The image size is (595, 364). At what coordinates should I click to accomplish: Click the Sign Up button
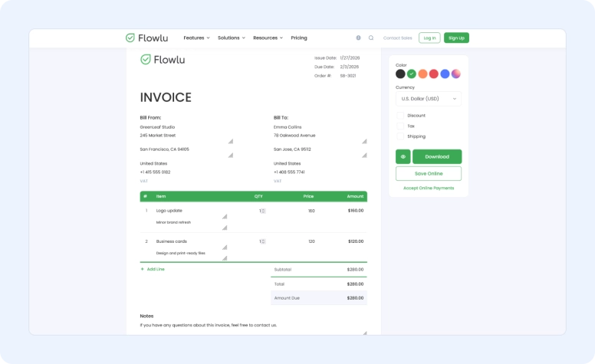click(456, 38)
